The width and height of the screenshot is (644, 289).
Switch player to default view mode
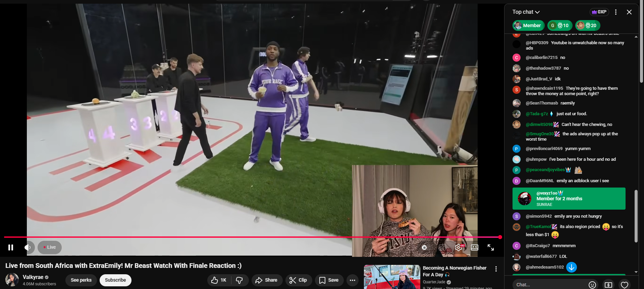click(x=475, y=247)
